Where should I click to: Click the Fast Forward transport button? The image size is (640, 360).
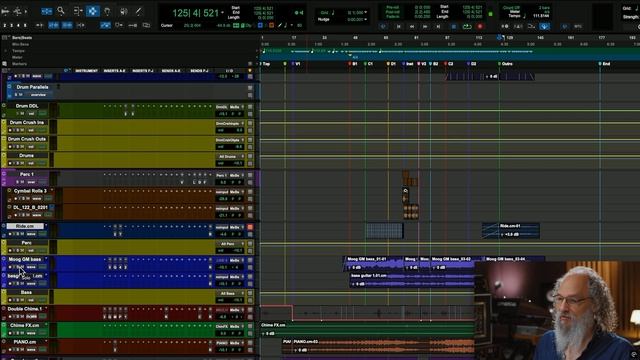pos(425,27)
